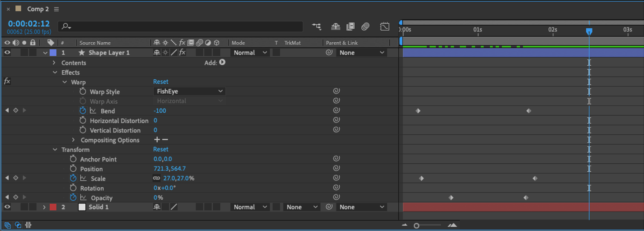644x231 pixels.
Task: Reset the Warp effect
Action: [160, 81]
